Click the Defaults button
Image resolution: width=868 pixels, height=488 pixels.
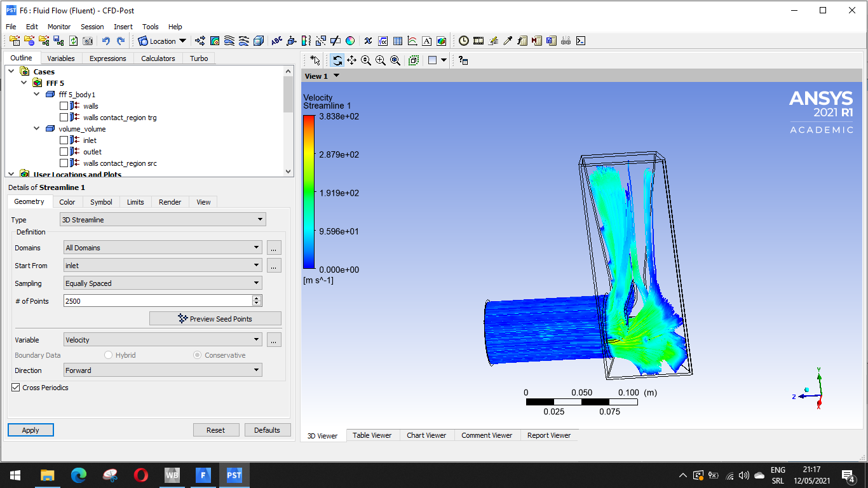click(268, 430)
